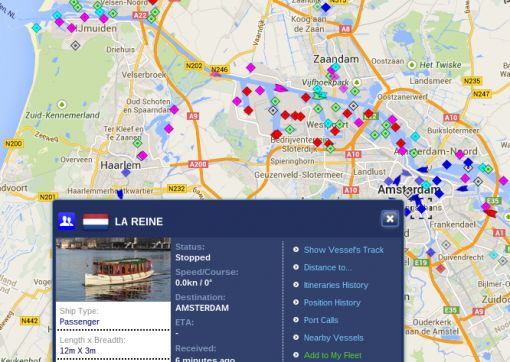Select grey diamond marker just below IJmuiden label
Image resolution: width=510 pixels, height=362 pixels.
click(76, 45)
